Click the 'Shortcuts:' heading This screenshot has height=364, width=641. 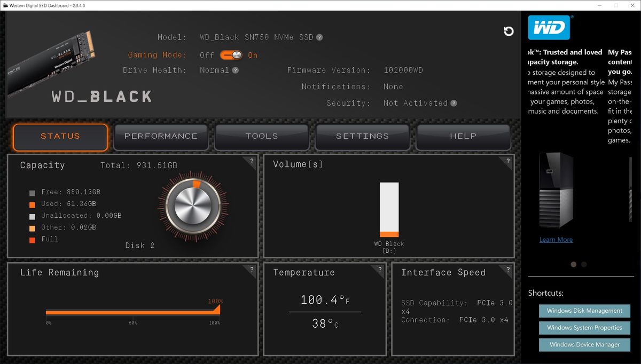546,293
